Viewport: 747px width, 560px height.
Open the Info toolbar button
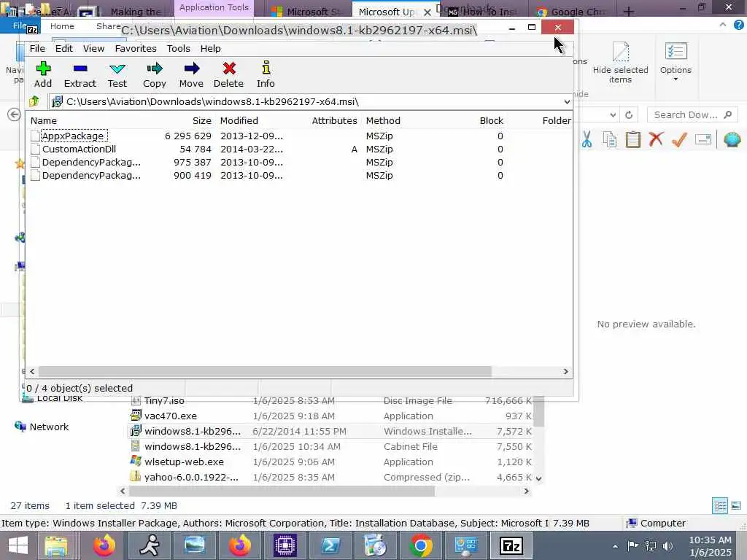pos(266,74)
